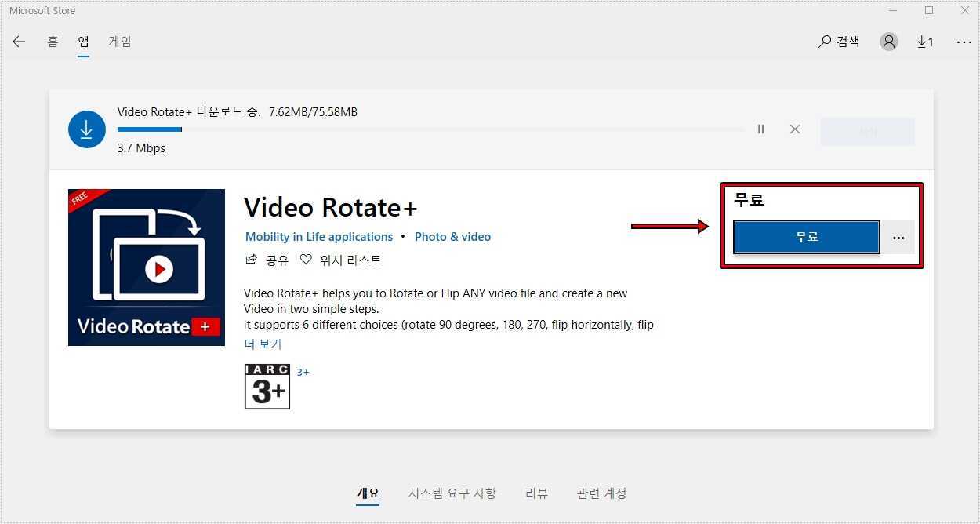Click the download progress bar
This screenshot has width=980, height=524.
(x=430, y=129)
